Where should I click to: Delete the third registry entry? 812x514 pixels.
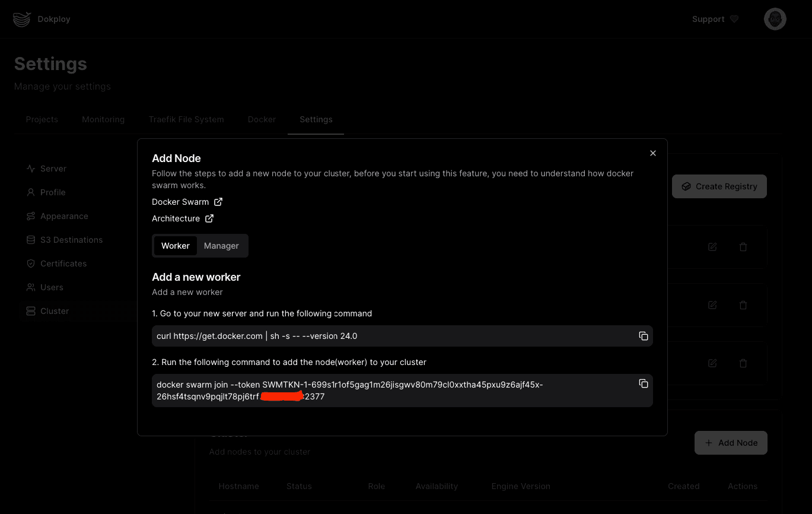point(743,363)
